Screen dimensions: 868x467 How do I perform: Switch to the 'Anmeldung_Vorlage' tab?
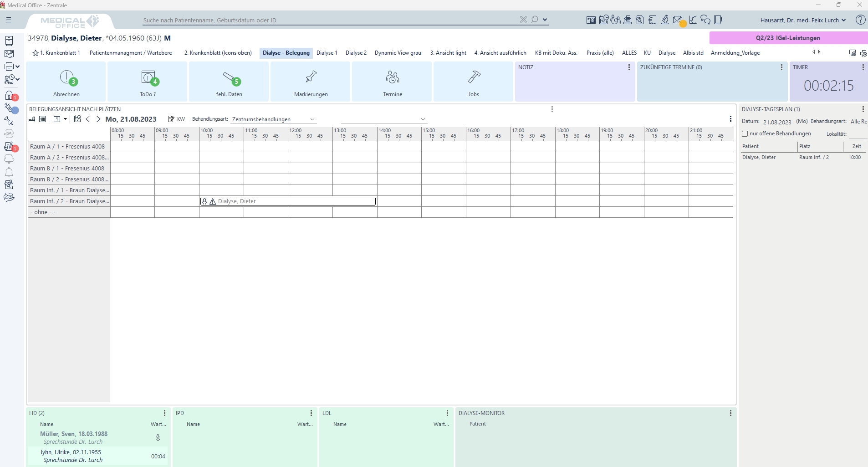(x=735, y=53)
